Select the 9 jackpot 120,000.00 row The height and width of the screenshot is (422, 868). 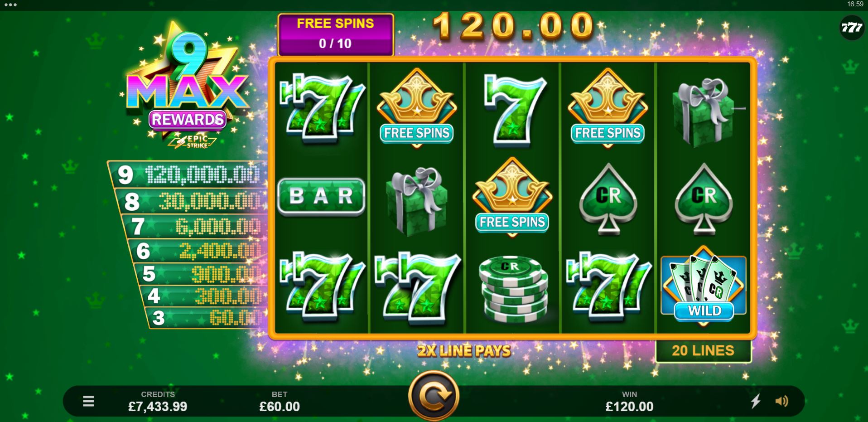pos(187,174)
